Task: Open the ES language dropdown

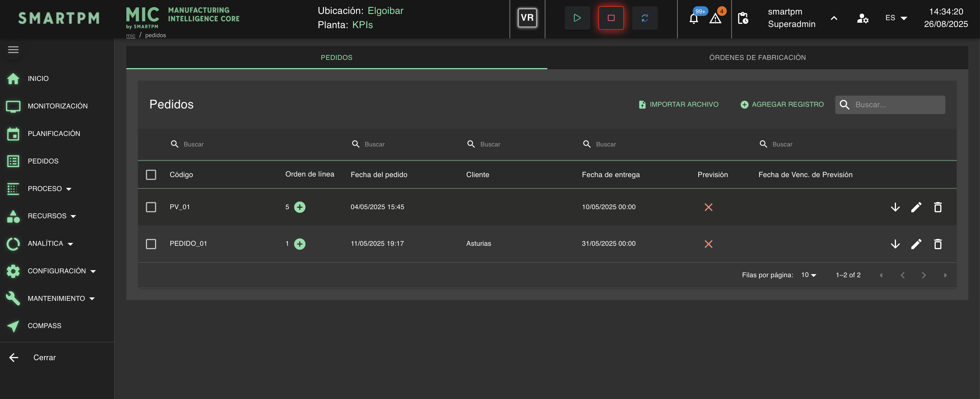Action: [x=896, y=18]
